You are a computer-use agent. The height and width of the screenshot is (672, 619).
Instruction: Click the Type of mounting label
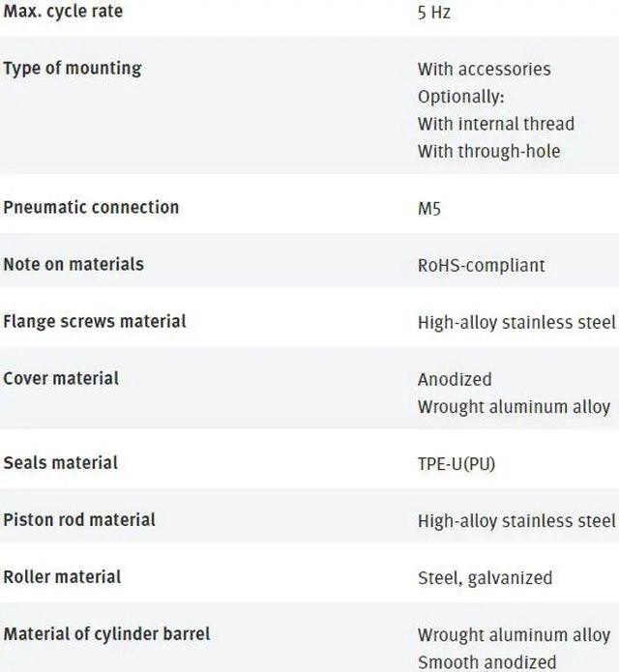pos(73,69)
